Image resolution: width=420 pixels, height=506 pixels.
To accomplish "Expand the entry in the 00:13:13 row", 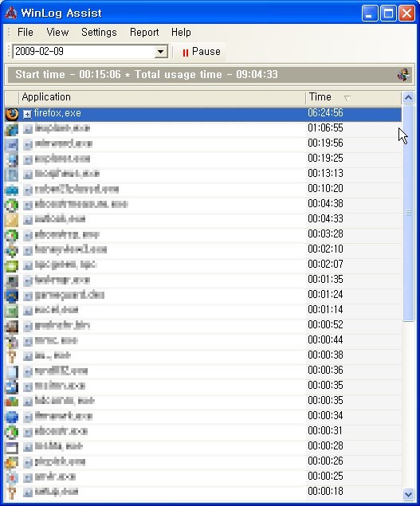I will 28,175.
